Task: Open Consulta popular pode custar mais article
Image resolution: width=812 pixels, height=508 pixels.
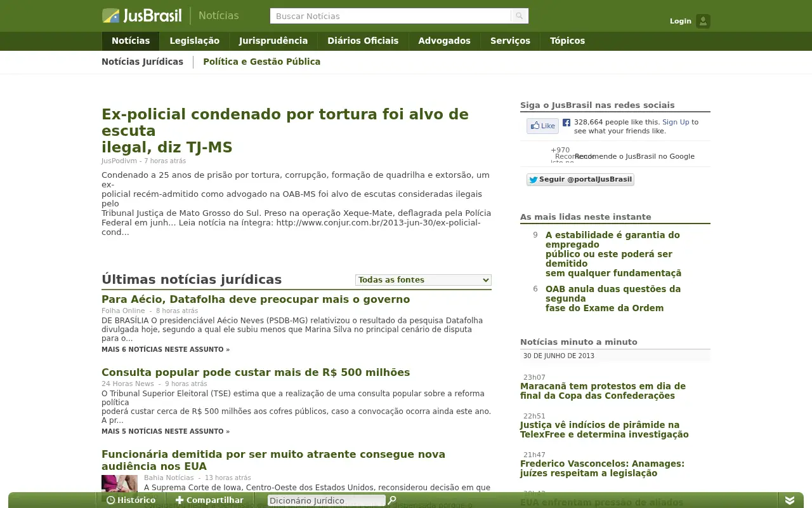Action: click(x=256, y=373)
